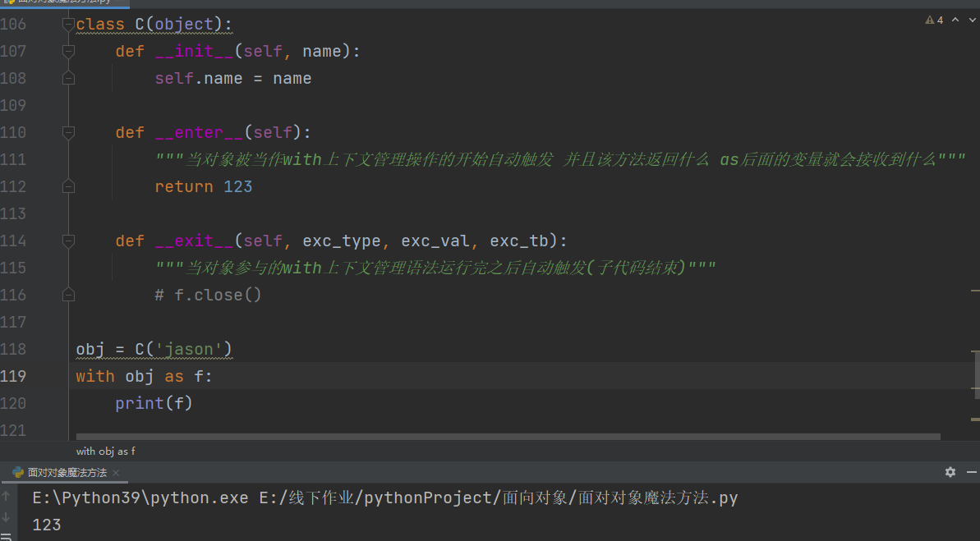Click warning stripe marker beside line 116
The height and width of the screenshot is (541, 980).
(x=975, y=291)
